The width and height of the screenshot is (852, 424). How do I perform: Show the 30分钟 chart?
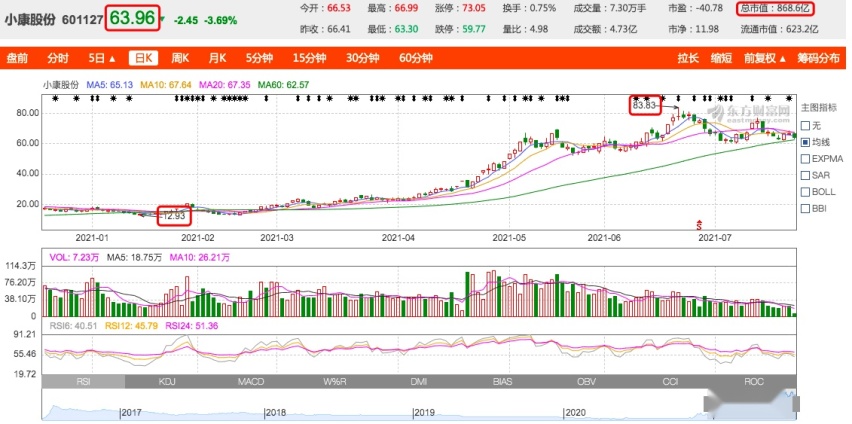pyautogui.click(x=362, y=58)
